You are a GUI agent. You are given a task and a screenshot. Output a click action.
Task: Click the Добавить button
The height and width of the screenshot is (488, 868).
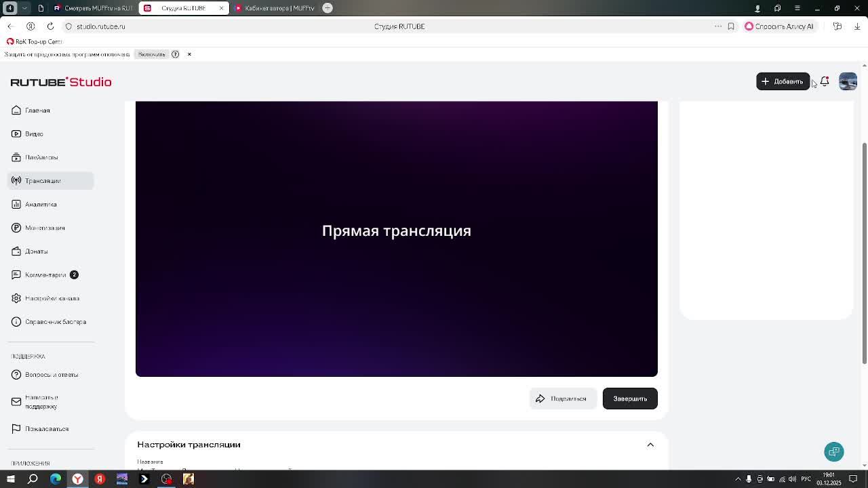(783, 81)
